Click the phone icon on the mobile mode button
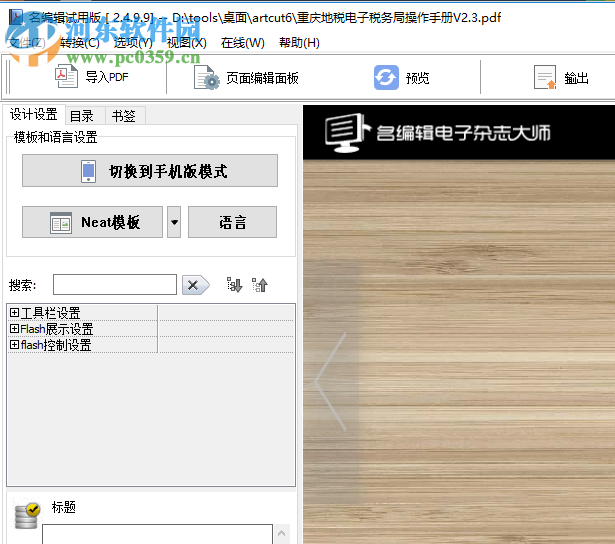Image resolution: width=615 pixels, height=544 pixels. (88, 171)
